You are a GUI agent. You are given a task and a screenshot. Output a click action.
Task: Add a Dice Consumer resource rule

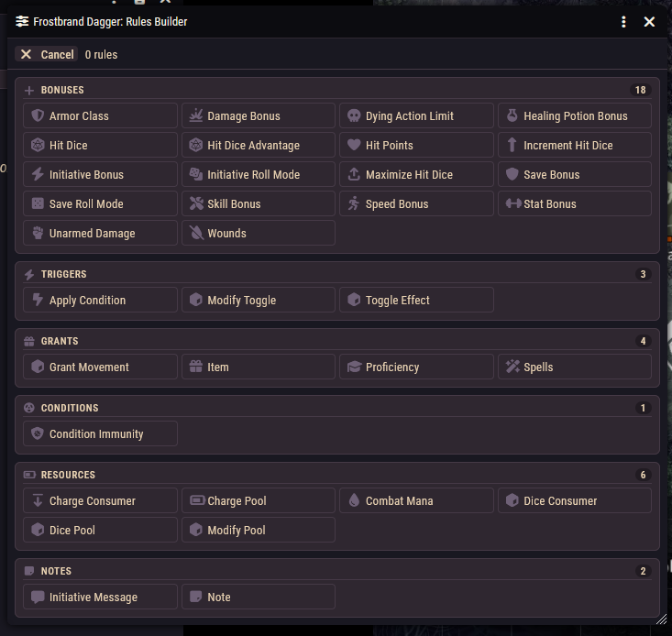pyautogui.click(x=575, y=500)
